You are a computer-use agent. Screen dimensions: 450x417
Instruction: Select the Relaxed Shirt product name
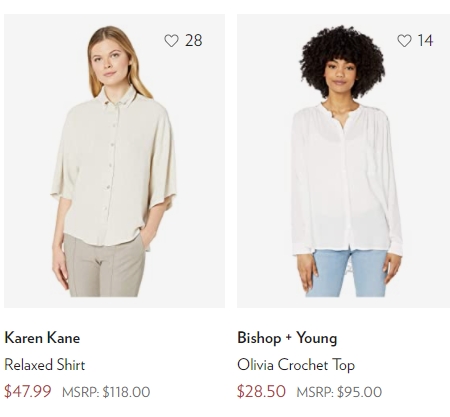click(45, 364)
